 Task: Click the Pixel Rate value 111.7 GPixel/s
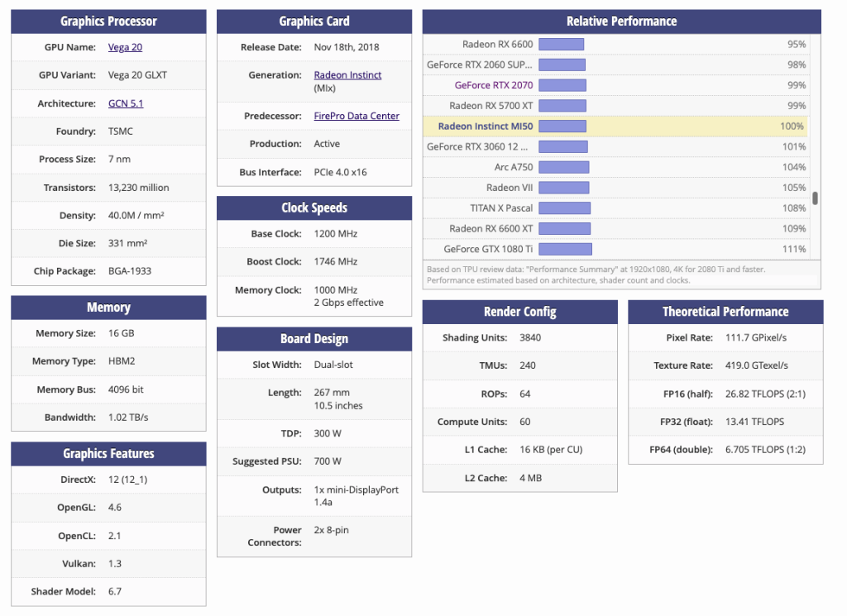point(756,337)
